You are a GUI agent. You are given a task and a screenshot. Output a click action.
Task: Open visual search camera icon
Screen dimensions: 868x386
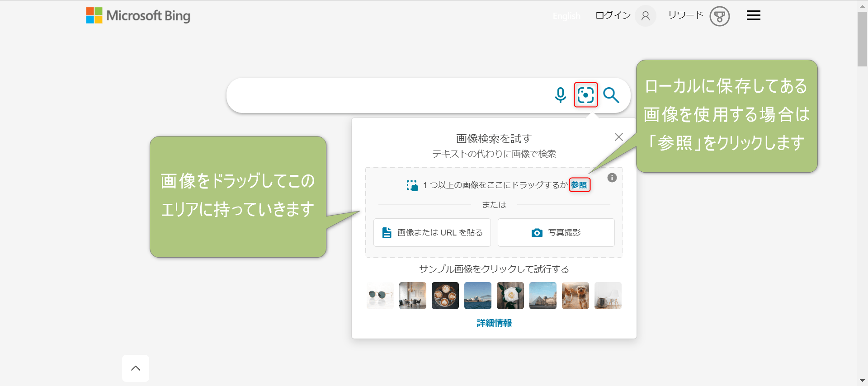pyautogui.click(x=586, y=95)
